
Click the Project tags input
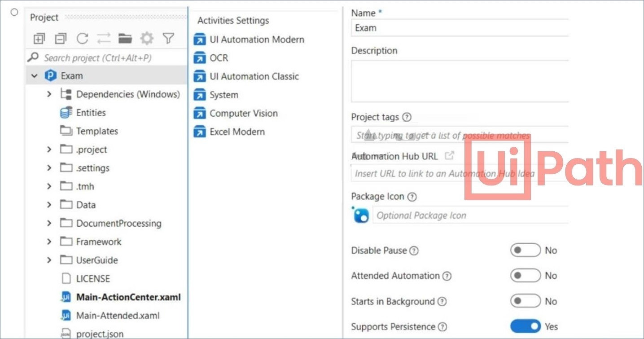460,135
